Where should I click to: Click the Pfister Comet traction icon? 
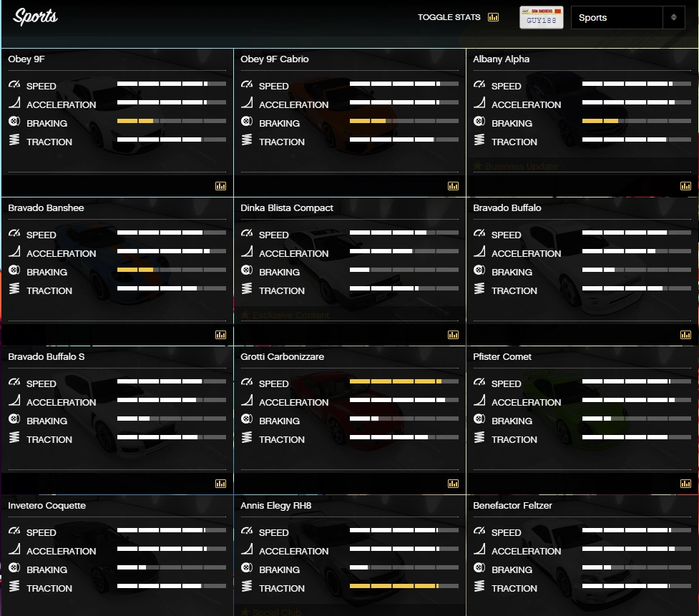click(x=479, y=437)
